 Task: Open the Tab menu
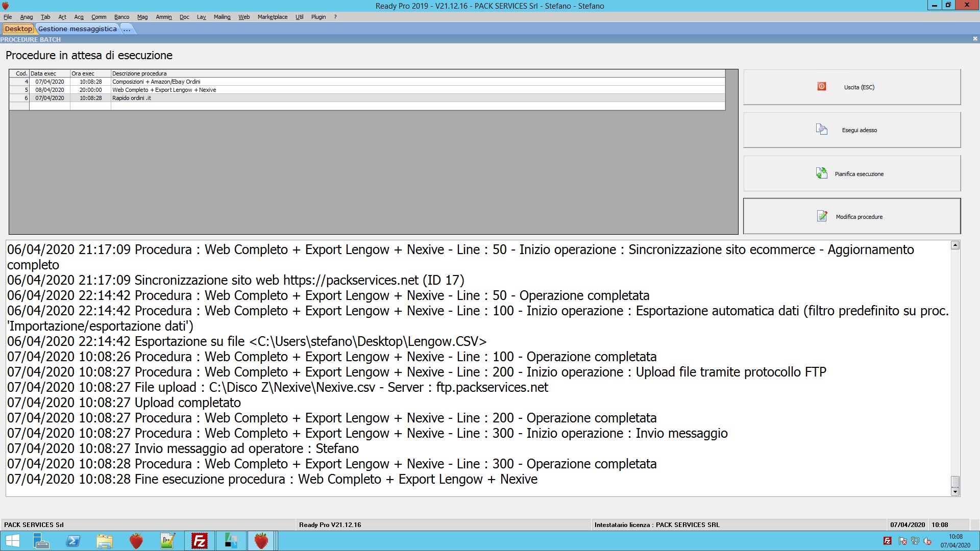[45, 17]
